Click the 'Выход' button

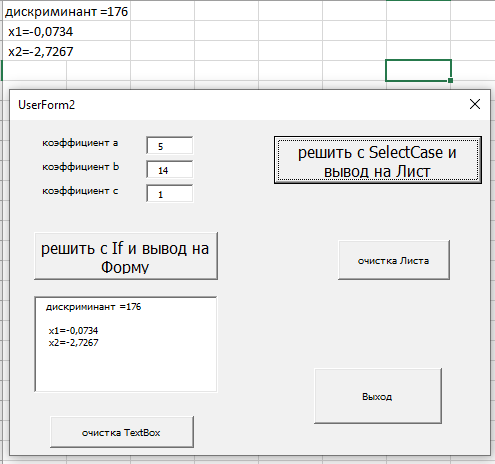(x=378, y=396)
